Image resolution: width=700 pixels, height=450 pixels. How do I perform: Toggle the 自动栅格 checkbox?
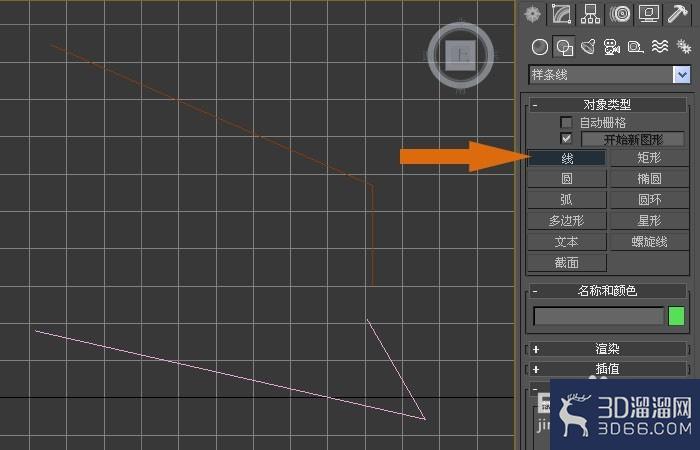click(x=566, y=122)
